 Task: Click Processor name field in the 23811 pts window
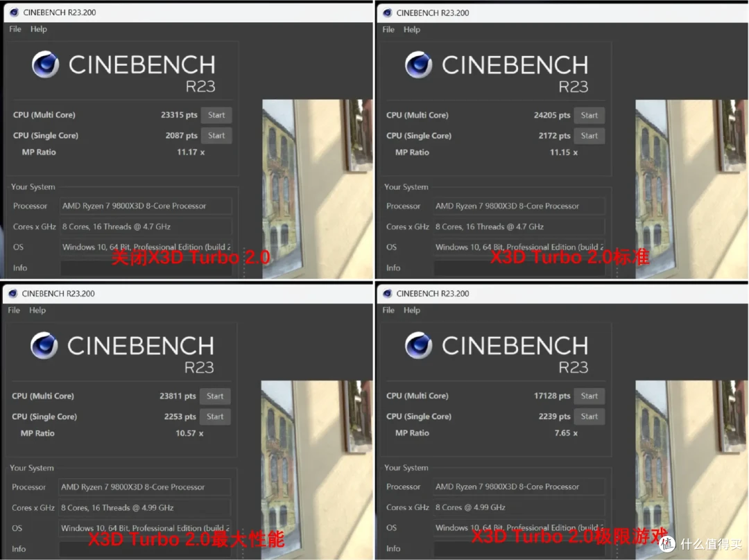(144, 487)
